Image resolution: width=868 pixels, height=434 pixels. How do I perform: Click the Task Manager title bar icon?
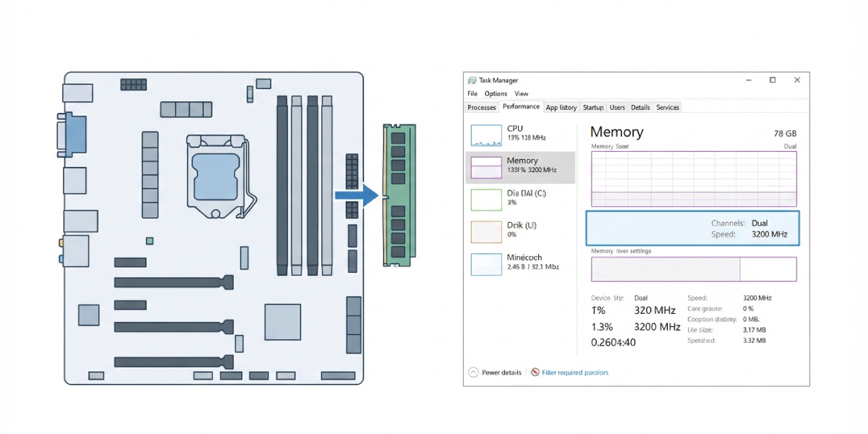(472, 80)
